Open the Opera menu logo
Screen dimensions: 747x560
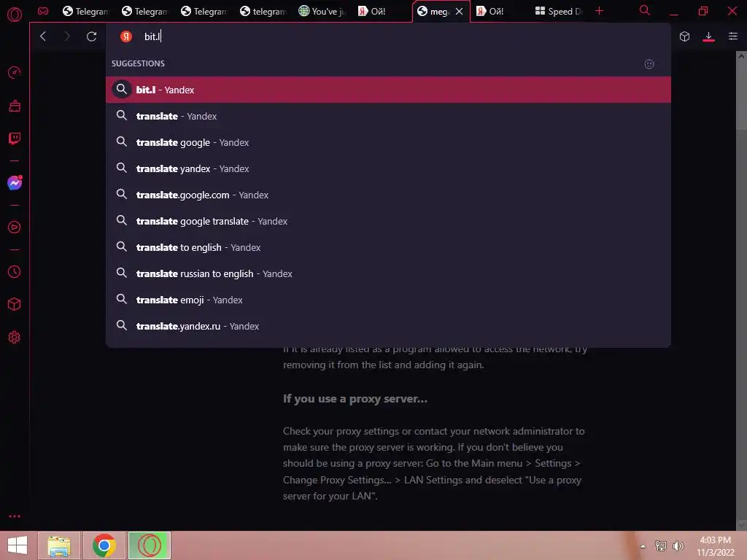(15, 15)
